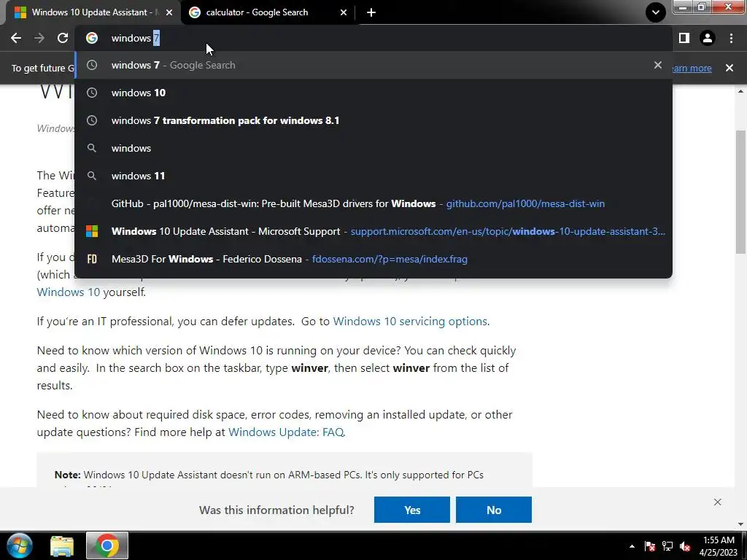The image size is (747, 560).
Task: Open Windows 10 servicing options link
Action: (410, 322)
